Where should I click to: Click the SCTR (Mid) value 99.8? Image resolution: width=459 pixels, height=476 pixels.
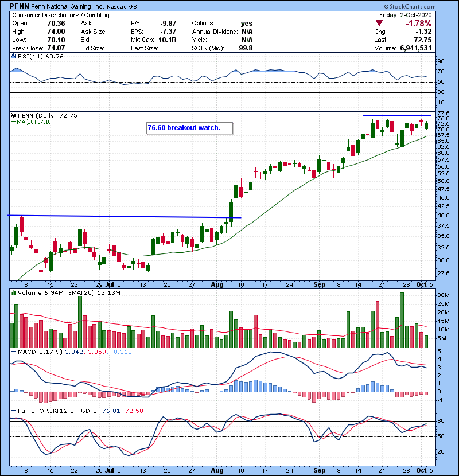[x=246, y=48]
